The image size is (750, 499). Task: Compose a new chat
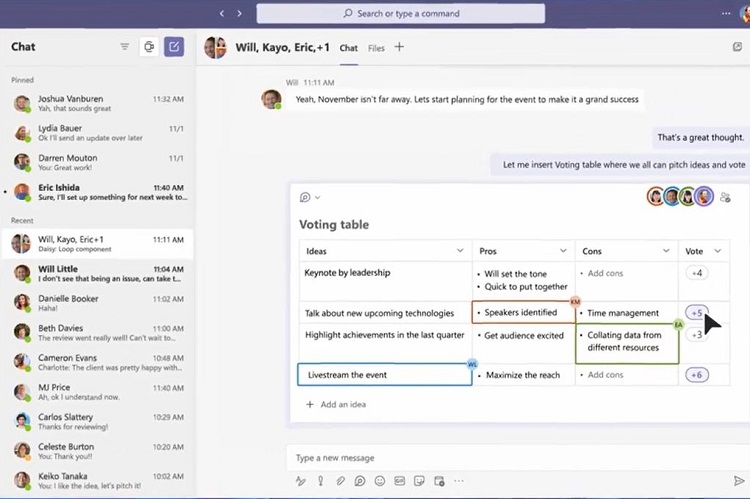pyautogui.click(x=174, y=47)
